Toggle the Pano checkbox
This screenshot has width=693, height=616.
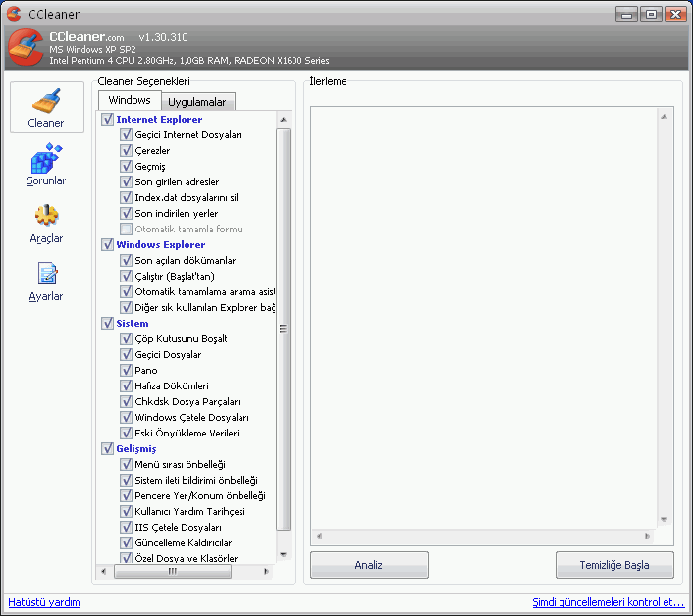pyautogui.click(x=126, y=370)
